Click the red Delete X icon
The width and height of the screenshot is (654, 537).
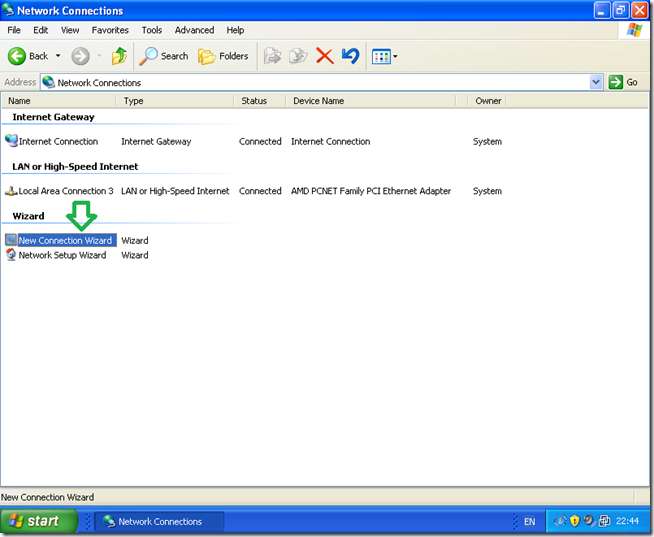(x=325, y=57)
